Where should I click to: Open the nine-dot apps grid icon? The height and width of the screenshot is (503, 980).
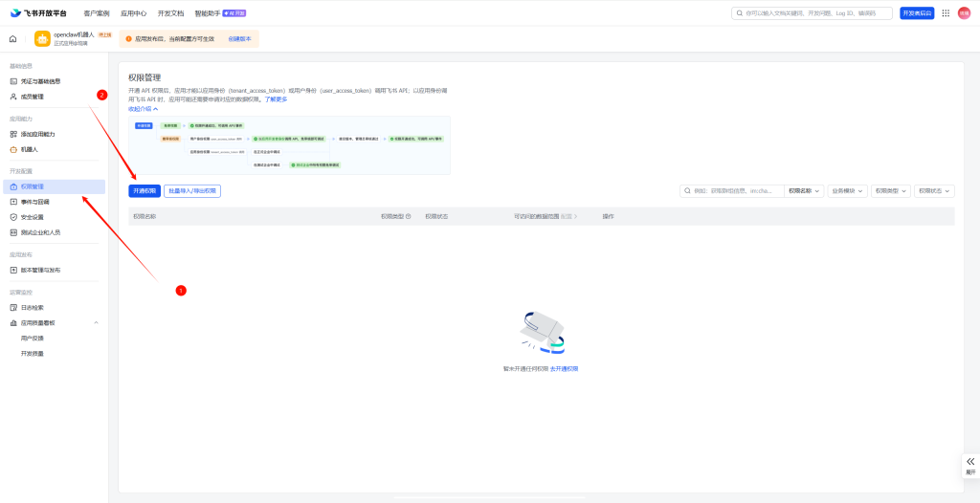coord(946,13)
